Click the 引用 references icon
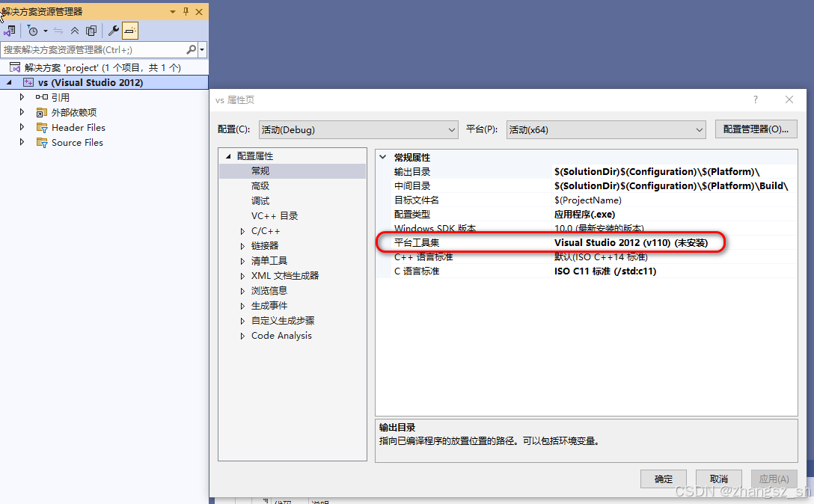 (x=42, y=97)
